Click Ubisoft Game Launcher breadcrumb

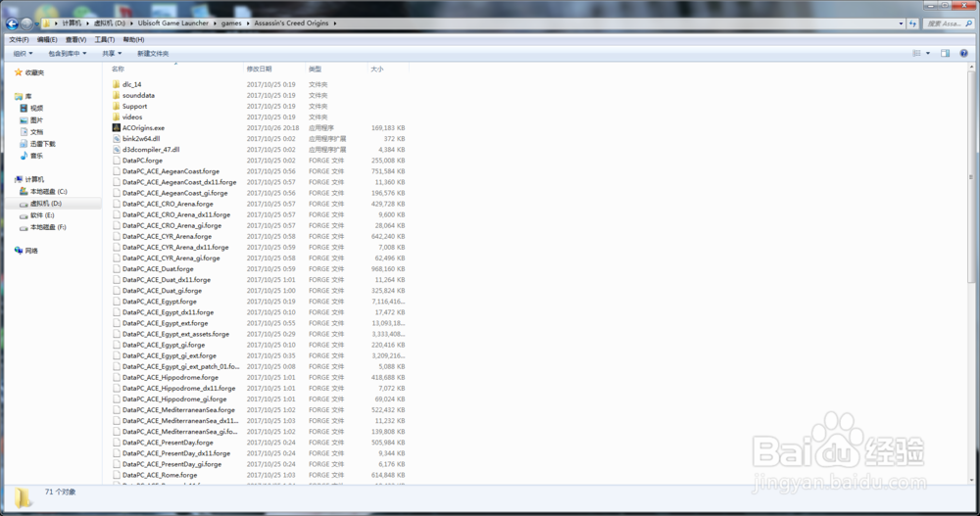coord(173,23)
